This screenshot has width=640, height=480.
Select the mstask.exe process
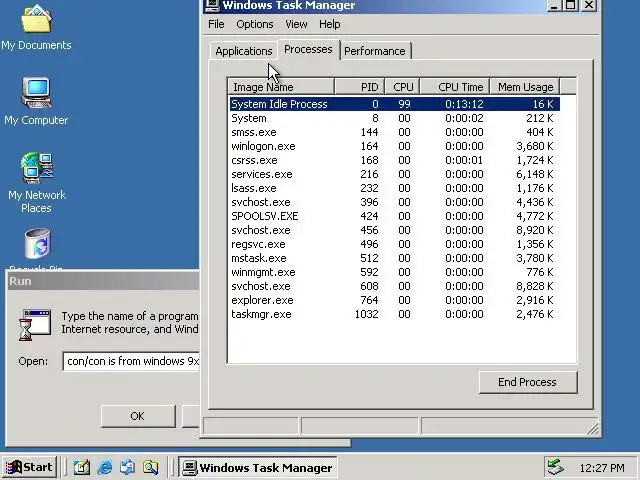[x=394, y=258]
